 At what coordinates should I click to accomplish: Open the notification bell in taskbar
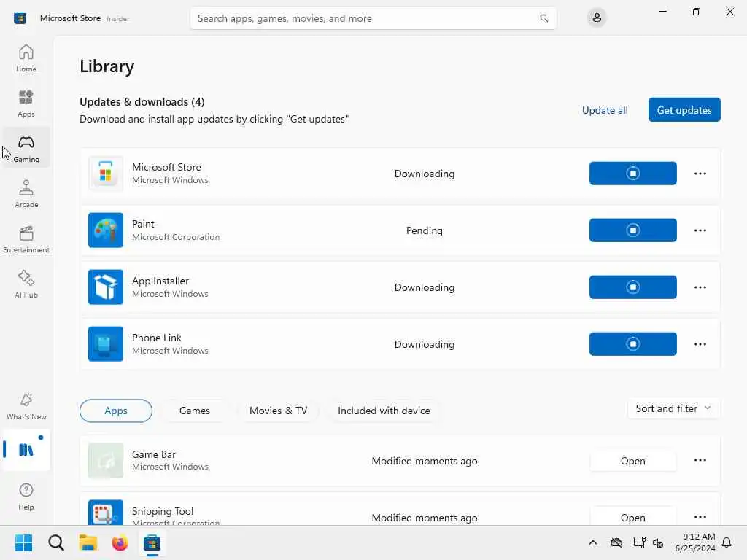tap(727, 542)
